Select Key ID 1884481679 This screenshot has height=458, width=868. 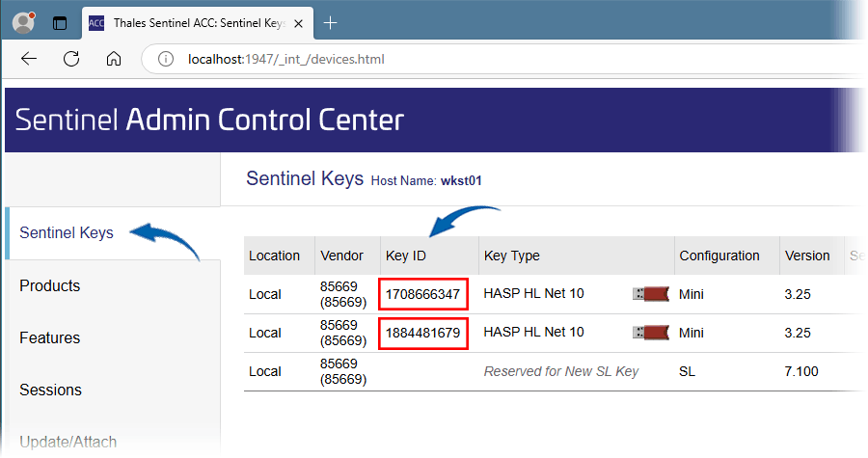pos(423,333)
